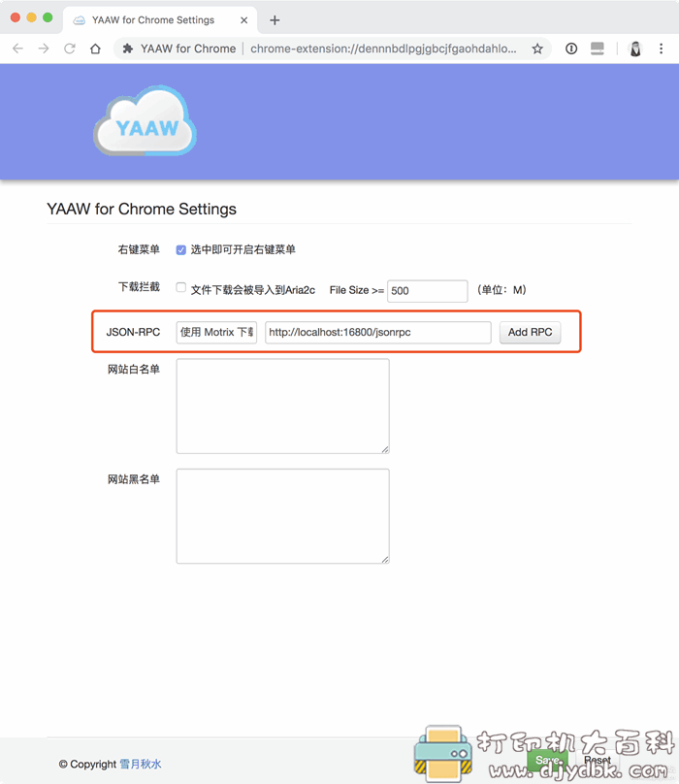Toggle the right-click menu checkbox
Image resolution: width=679 pixels, height=784 pixels.
click(x=181, y=250)
